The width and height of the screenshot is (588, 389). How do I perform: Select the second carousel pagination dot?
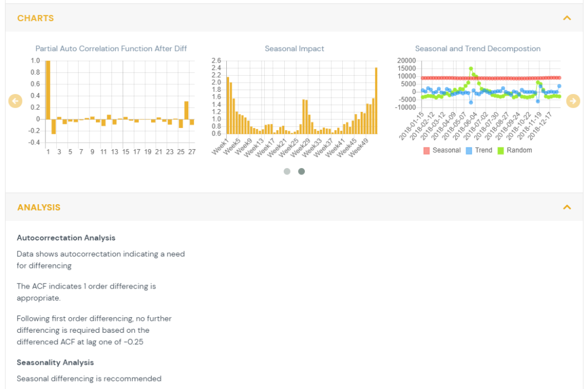tap(301, 171)
